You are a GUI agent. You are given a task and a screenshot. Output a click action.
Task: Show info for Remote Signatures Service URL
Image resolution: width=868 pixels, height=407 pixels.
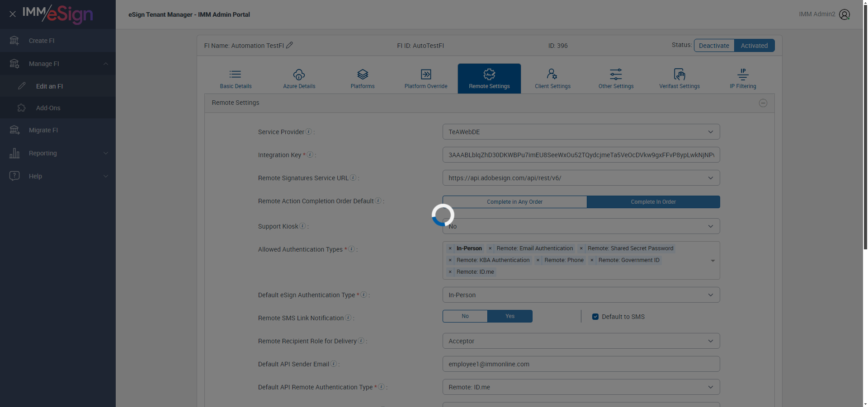[x=353, y=178]
